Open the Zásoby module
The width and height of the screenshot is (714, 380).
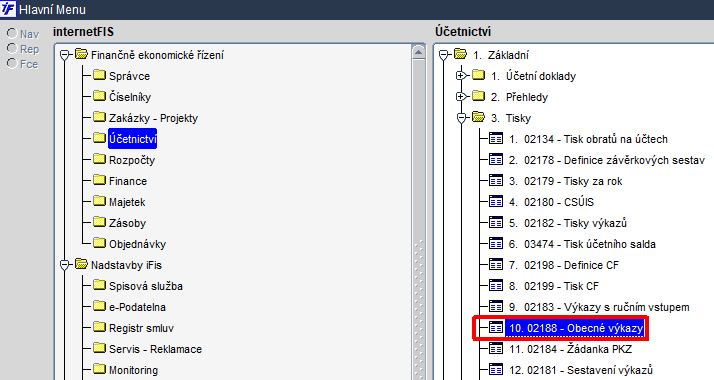point(128,223)
